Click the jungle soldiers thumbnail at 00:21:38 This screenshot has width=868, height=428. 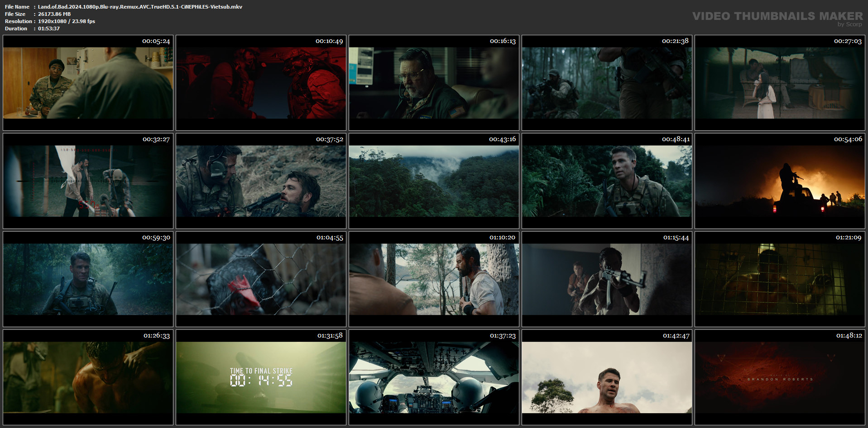tap(607, 83)
